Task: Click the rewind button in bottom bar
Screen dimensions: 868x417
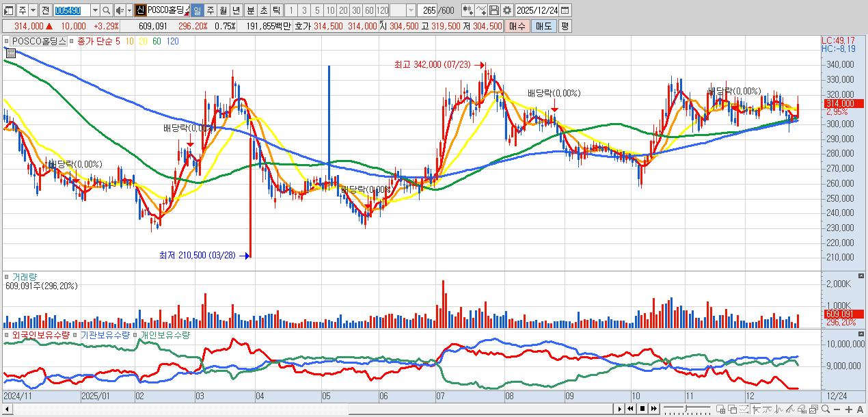Action: coord(630,409)
